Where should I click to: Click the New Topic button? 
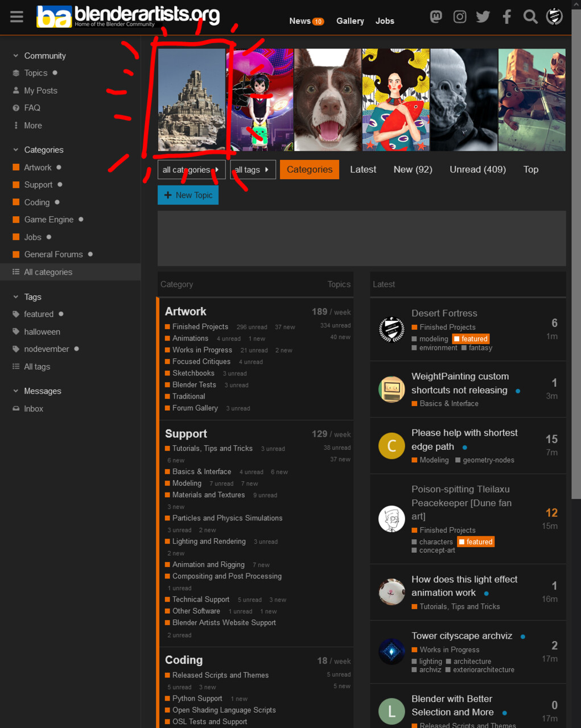[188, 195]
